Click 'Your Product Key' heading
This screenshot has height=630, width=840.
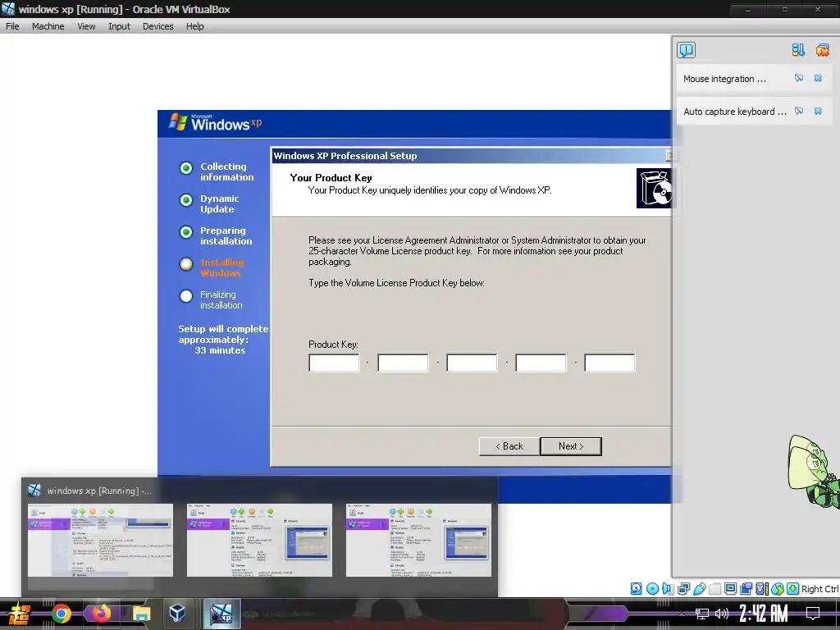tap(331, 178)
